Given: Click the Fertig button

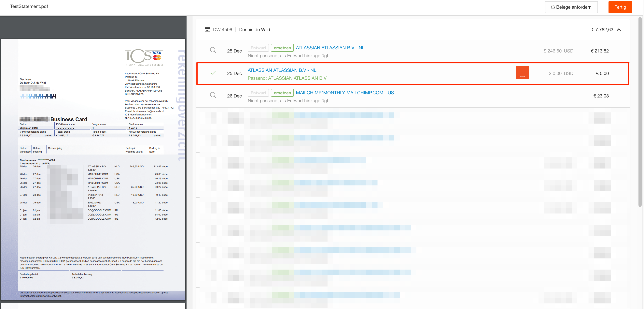Looking at the screenshot, I should click(620, 7).
